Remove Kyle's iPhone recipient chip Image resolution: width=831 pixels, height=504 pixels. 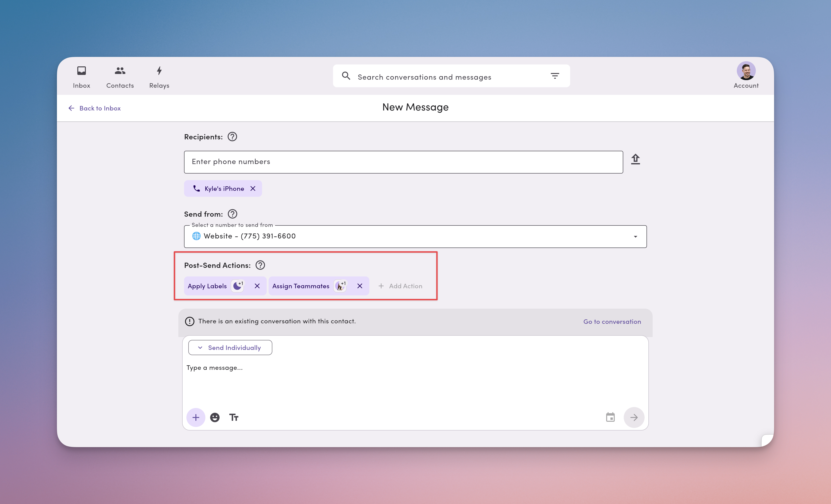point(253,188)
